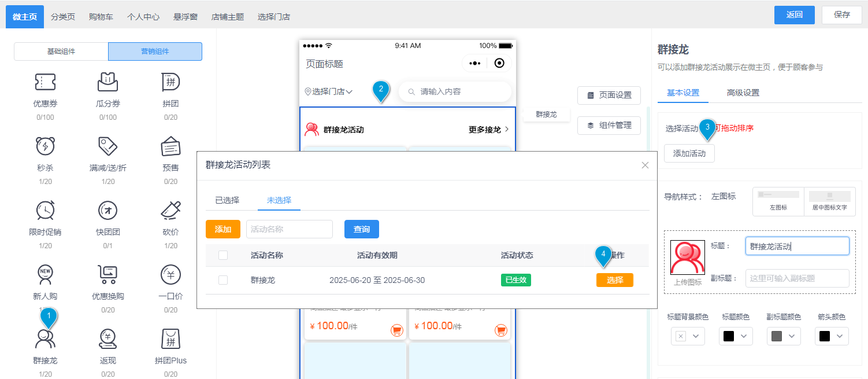
Task: Select the 新人购 NEW component icon
Action: click(45, 274)
